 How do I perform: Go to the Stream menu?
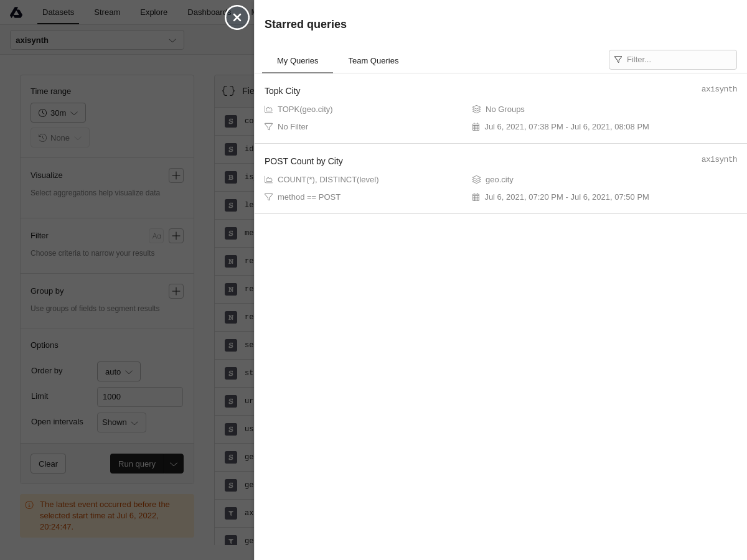(107, 12)
